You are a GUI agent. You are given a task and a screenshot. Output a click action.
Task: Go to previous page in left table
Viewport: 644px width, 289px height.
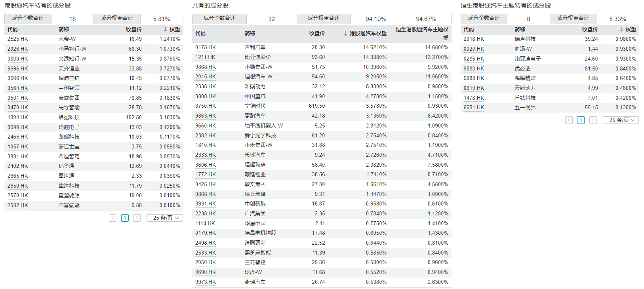[x=113, y=218]
